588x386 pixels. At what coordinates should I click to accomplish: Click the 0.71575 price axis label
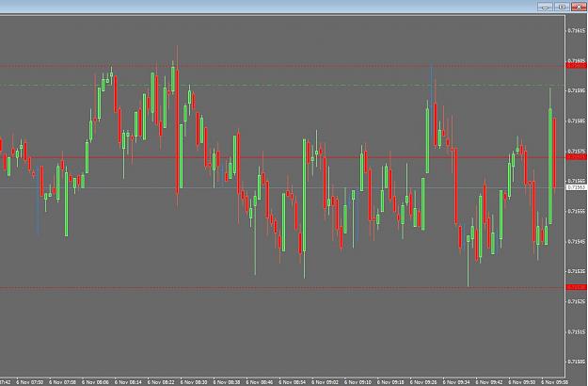coord(577,152)
